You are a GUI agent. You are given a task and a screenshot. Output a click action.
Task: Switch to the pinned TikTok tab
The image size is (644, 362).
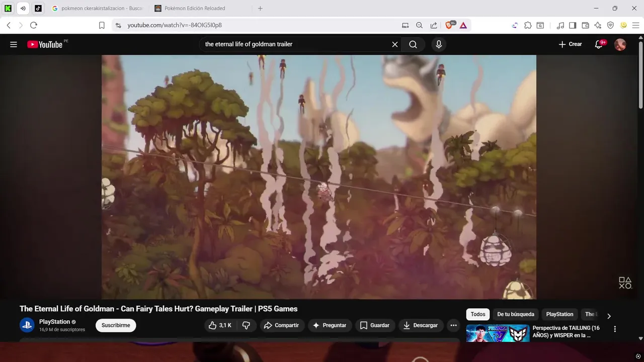coord(38,8)
